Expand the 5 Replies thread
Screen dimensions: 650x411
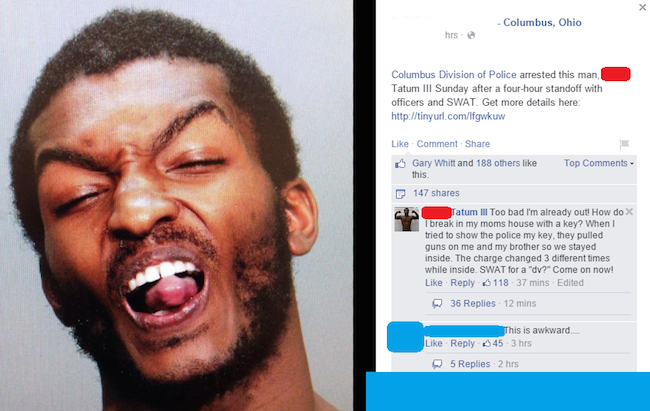pyautogui.click(x=470, y=364)
